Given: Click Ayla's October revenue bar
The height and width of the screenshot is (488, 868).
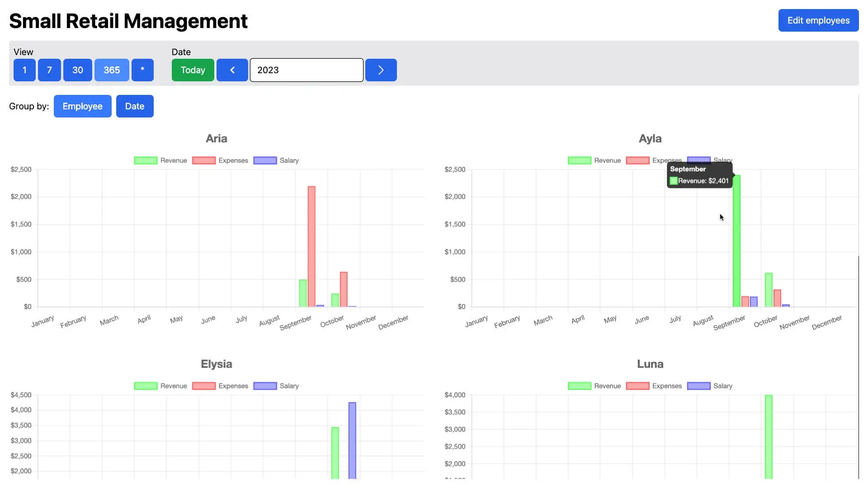Looking at the screenshot, I should click(768, 290).
